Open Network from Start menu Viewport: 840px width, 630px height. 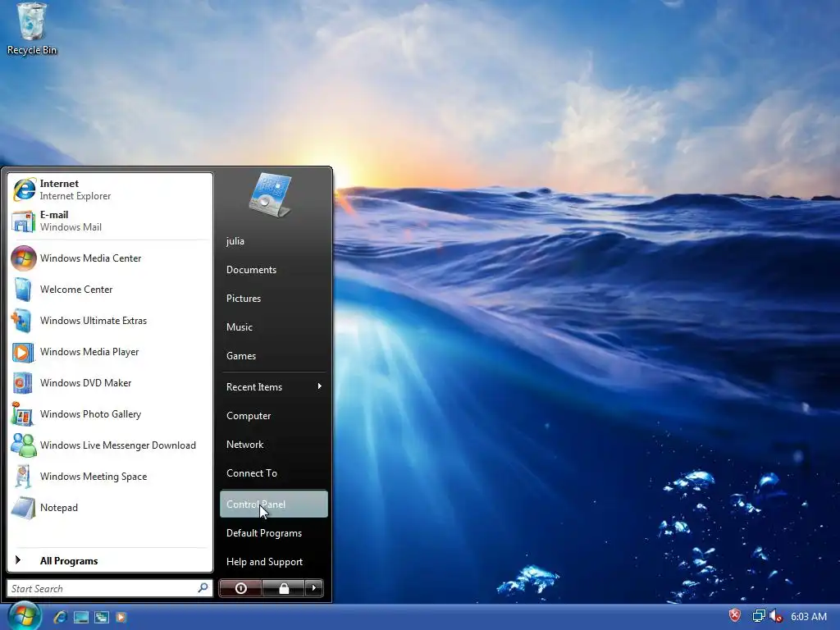tap(274, 445)
